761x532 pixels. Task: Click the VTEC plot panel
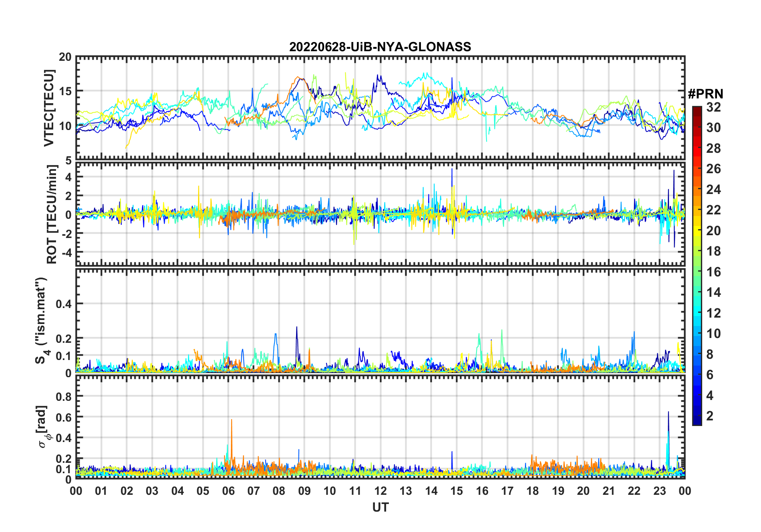[380, 108]
